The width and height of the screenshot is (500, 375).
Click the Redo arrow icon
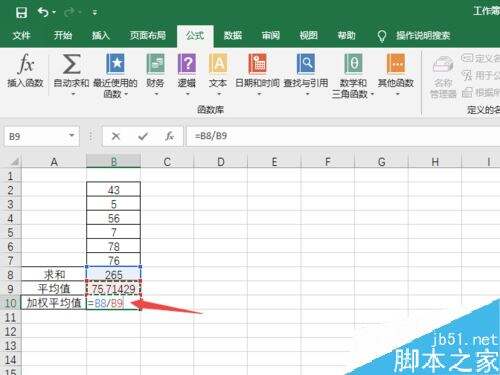pos(70,12)
